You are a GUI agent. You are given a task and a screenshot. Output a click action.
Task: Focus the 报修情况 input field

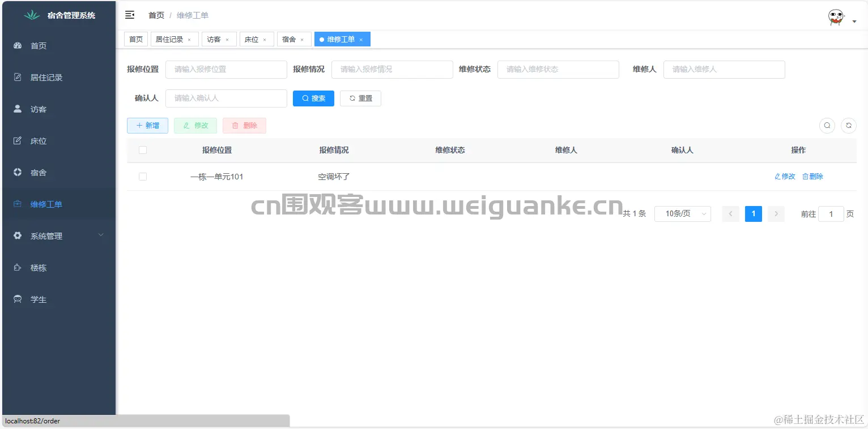392,69
